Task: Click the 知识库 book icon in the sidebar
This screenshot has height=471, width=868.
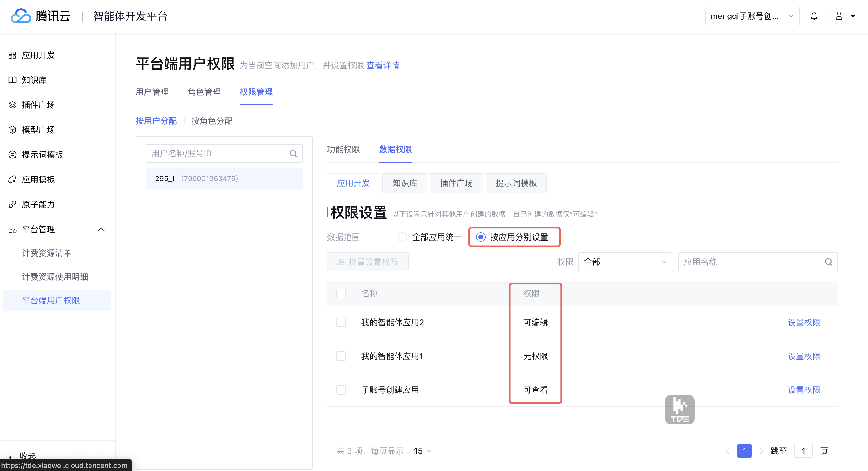Action: 12,80
